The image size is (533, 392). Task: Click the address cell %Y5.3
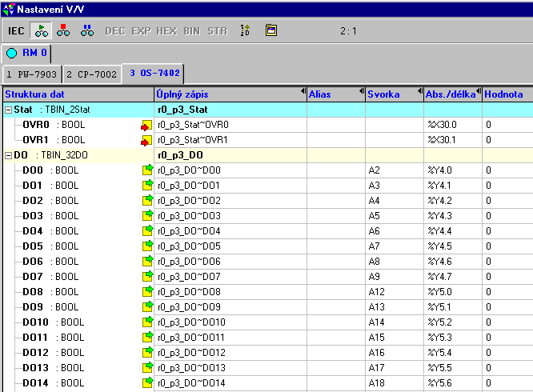(x=453, y=338)
